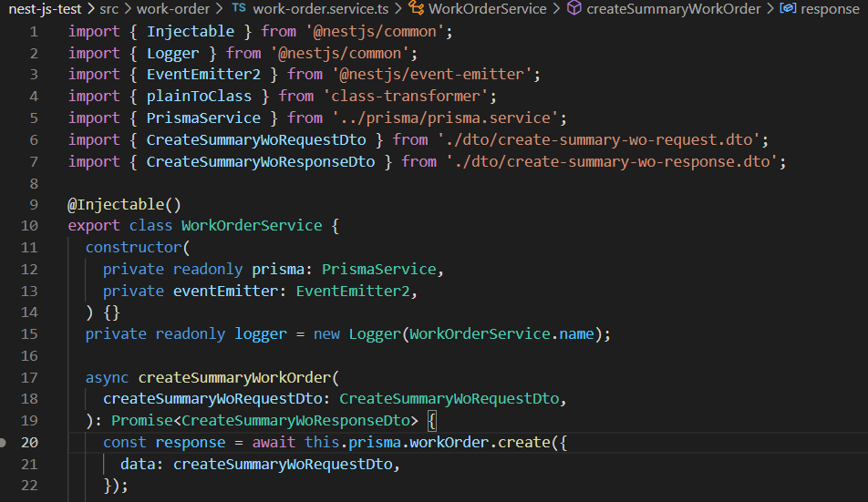
Task: Click 'EventEmitter2' in the line 3 import
Action: [x=203, y=75]
